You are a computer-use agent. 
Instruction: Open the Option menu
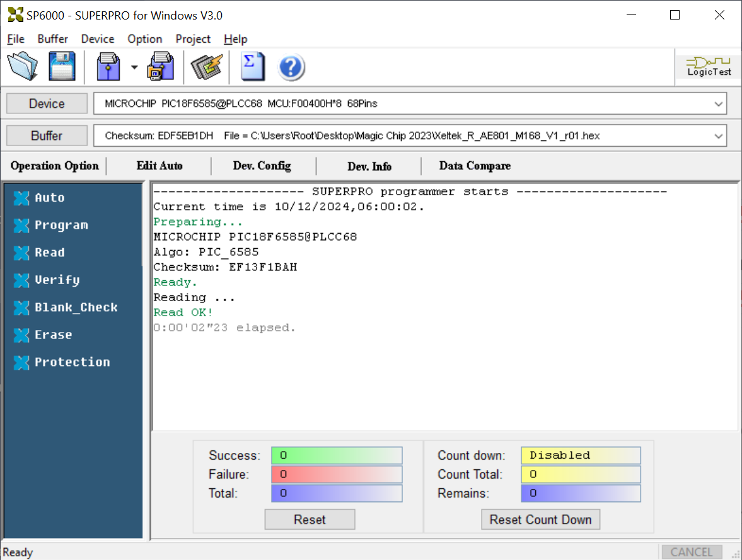(145, 39)
